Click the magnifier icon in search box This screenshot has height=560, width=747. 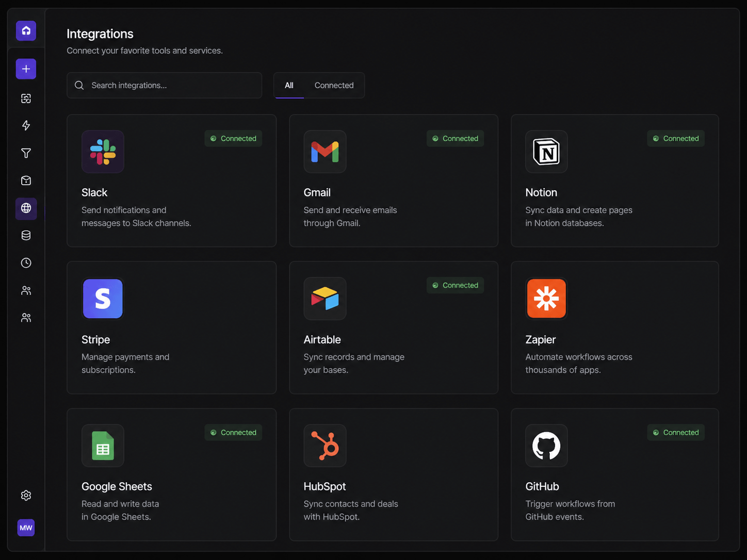coord(79,85)
